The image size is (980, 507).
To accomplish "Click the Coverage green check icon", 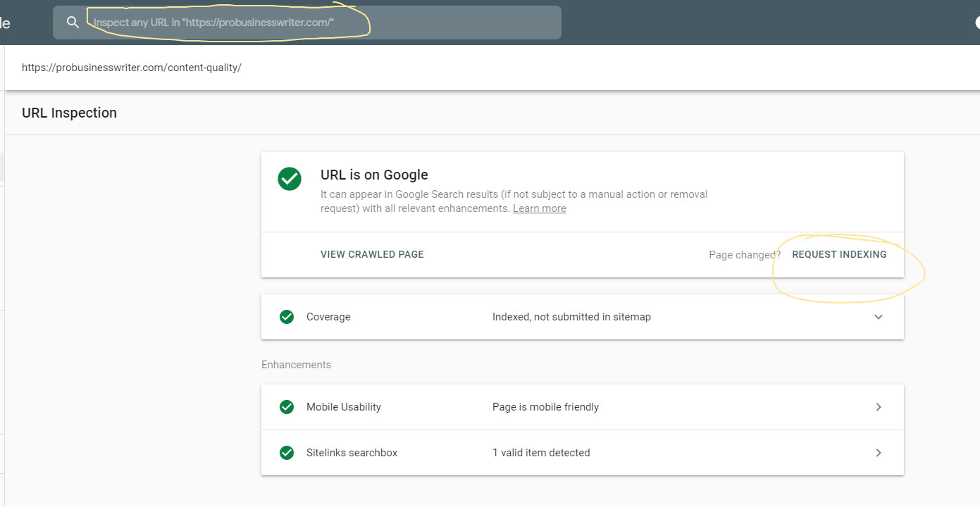I will click(287, 317).
